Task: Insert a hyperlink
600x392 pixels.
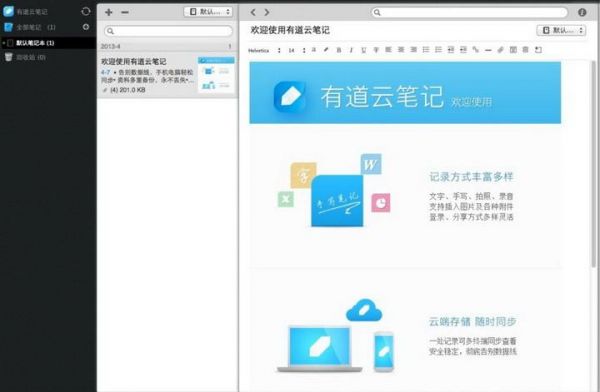Action: [476, 50]
